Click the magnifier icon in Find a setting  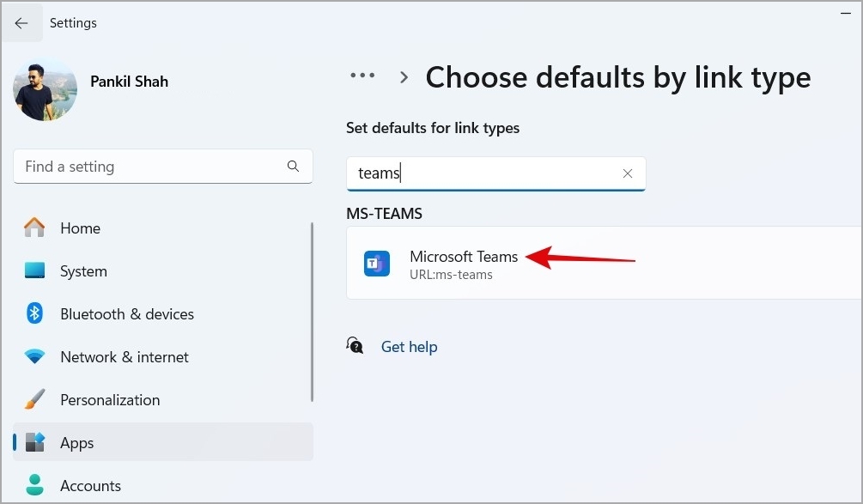(x=294, y=167)
